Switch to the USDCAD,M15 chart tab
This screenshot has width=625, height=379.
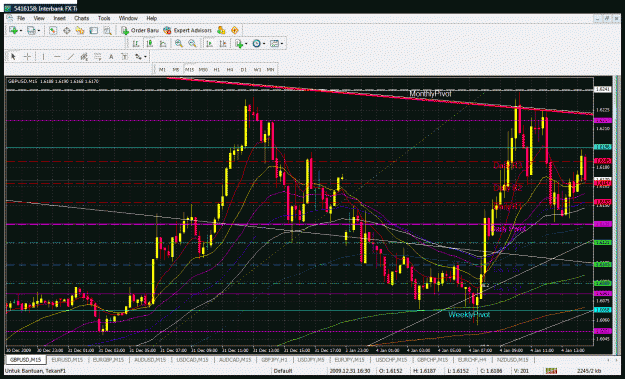(x=192, y=360)
